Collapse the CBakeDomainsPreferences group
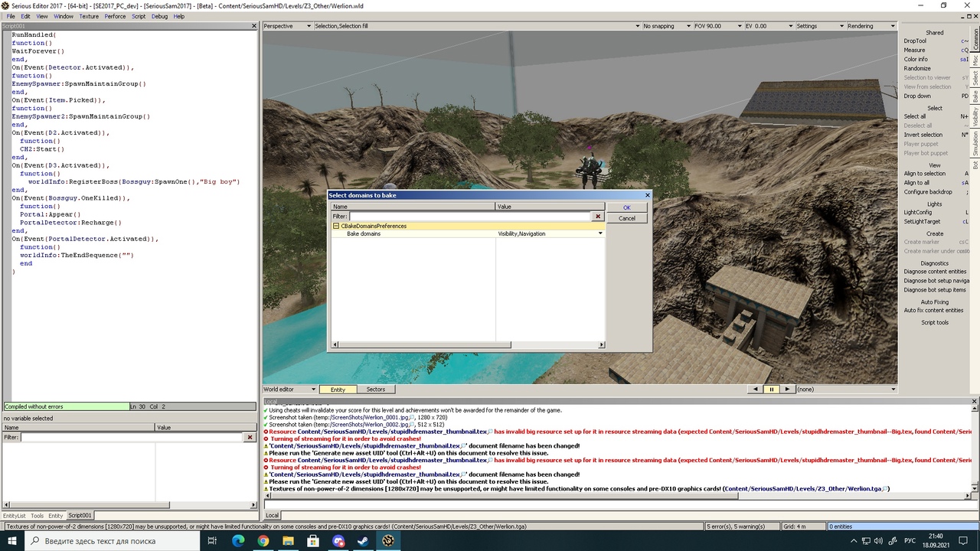980x551 pixels. click(x=335, y=226)
